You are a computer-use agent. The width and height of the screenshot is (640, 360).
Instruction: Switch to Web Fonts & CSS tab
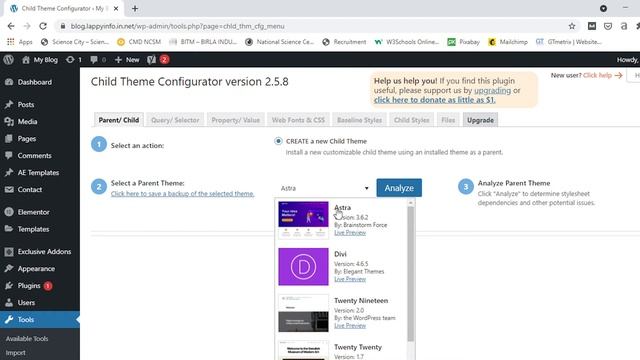(x=298, y=120)
